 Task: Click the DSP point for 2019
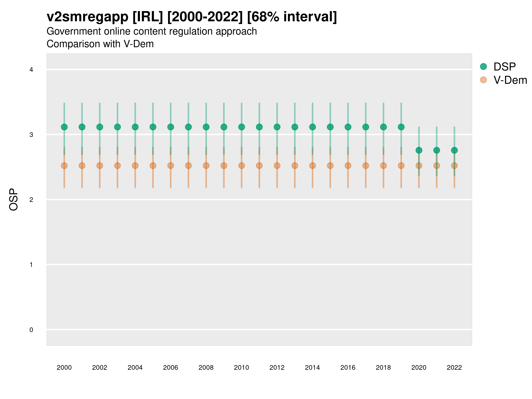point(401,127)
